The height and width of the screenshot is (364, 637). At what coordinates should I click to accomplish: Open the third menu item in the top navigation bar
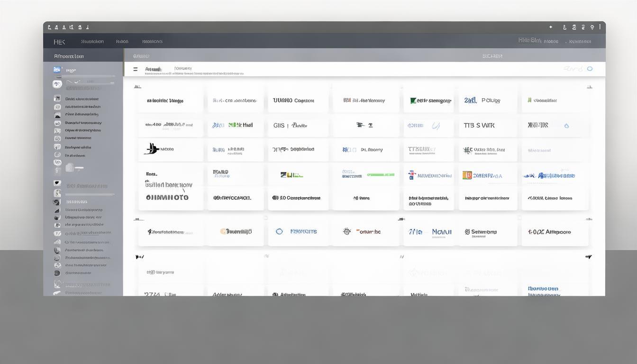(152, 42)
